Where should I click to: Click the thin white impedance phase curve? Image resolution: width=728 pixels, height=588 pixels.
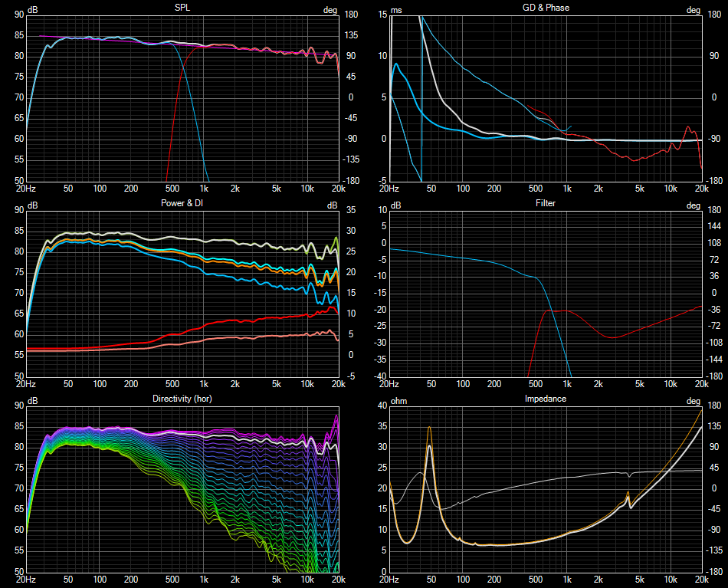510,487
